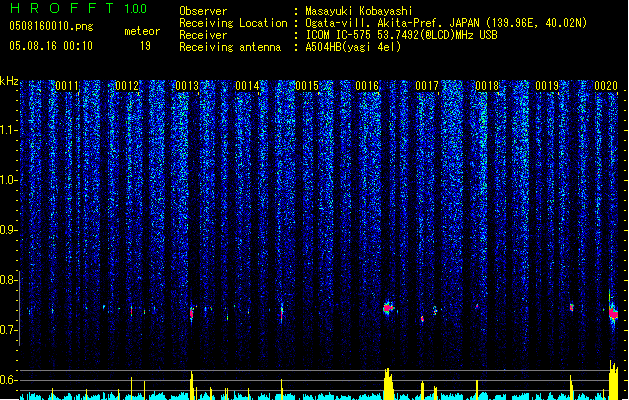Screen dimensions: 629x400
Task: Click the yellow intensity peak below 0020
Action: click(613, 380)
